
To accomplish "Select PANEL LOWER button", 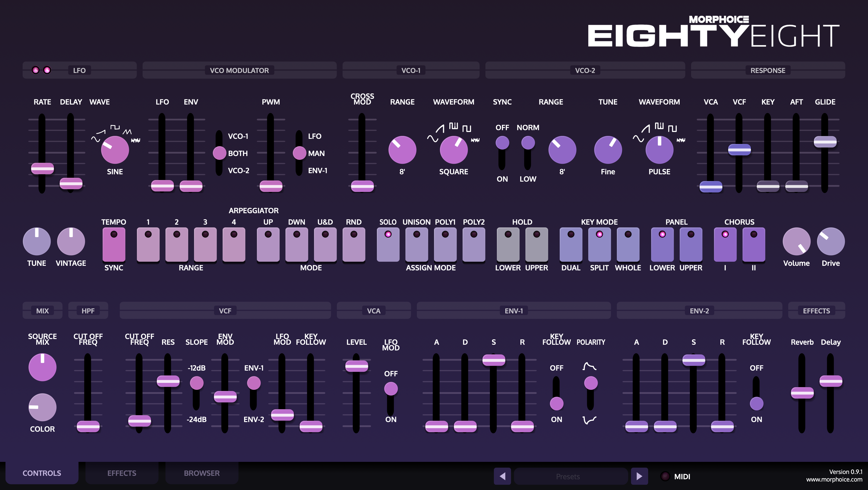I will tap(662, 245).
